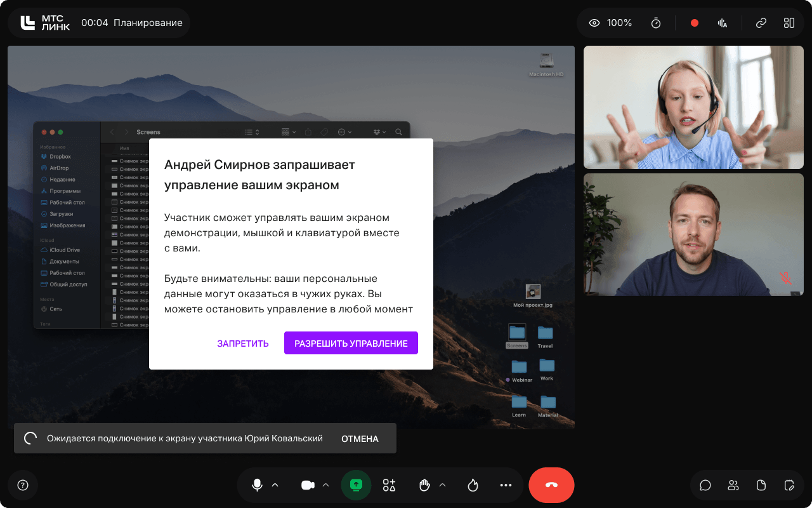Image resolution: width=812 pixels, height=508 pixels.
Task: Open the more options ellipsis menu
Action: [x=506, y=485]
